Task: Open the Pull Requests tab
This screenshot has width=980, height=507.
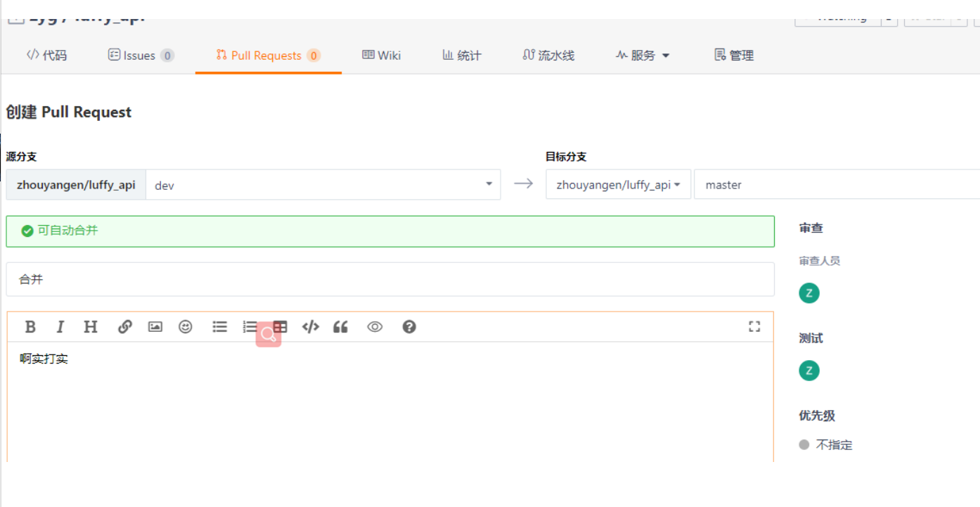Action: click(268, 56)
